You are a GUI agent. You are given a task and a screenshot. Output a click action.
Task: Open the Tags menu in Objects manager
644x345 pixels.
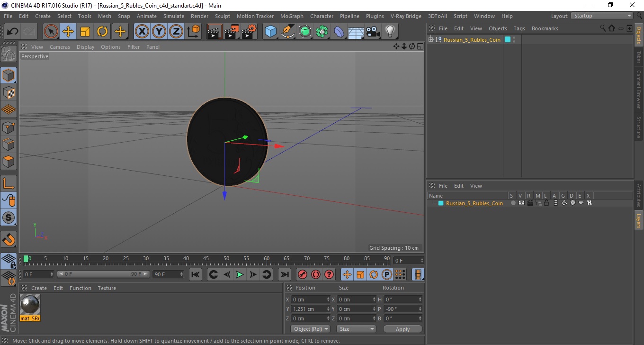[x=519, y=28]
